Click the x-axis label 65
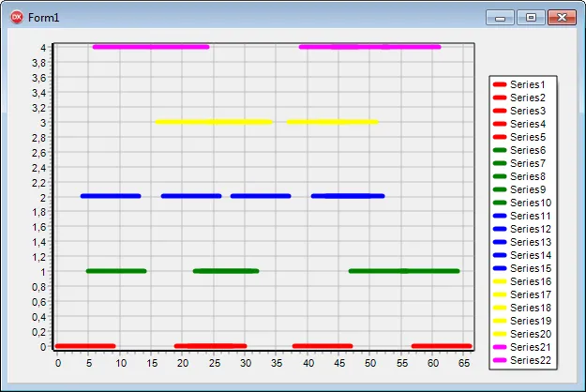Viewport: 586px width, 392px height. tap(464, 363)
